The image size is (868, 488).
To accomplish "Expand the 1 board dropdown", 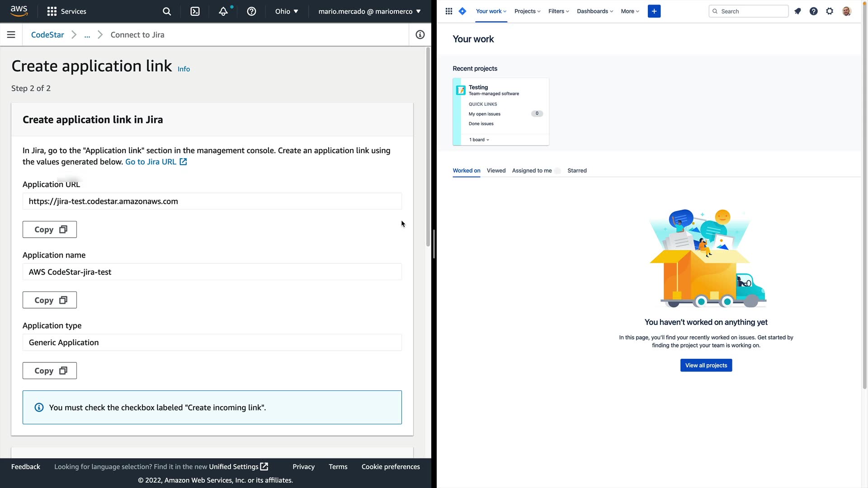I will coord(479,140).
